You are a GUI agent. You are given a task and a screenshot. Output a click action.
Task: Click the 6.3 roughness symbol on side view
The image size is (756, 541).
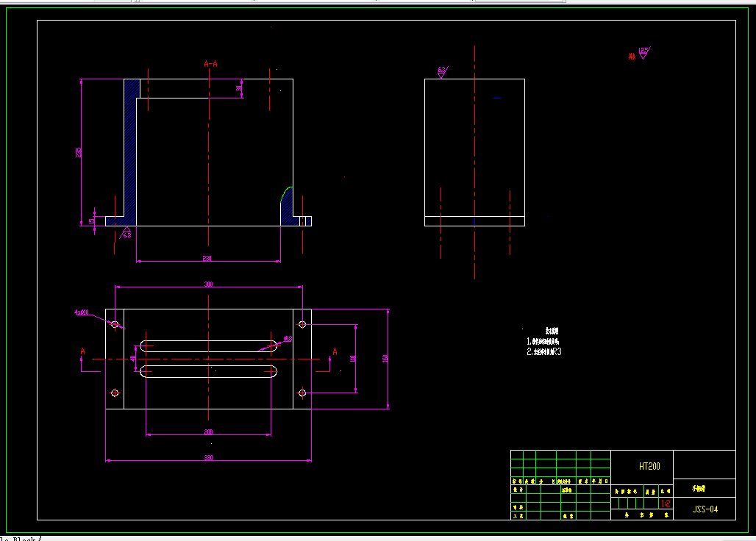point(443,73)
